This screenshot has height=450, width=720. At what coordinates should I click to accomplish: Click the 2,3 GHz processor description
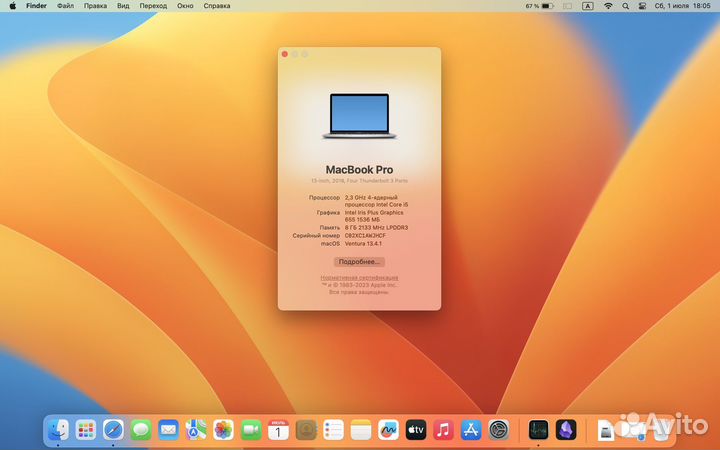(x=376, y=201)
